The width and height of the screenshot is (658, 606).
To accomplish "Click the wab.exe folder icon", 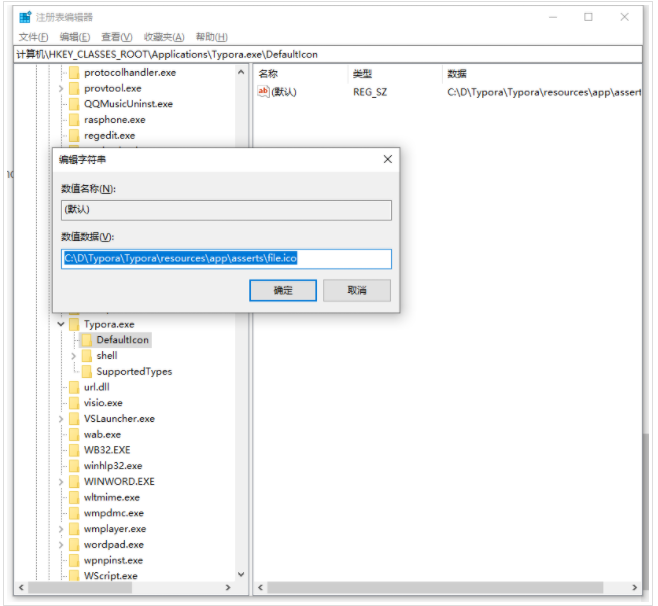I will coord(74,434).
